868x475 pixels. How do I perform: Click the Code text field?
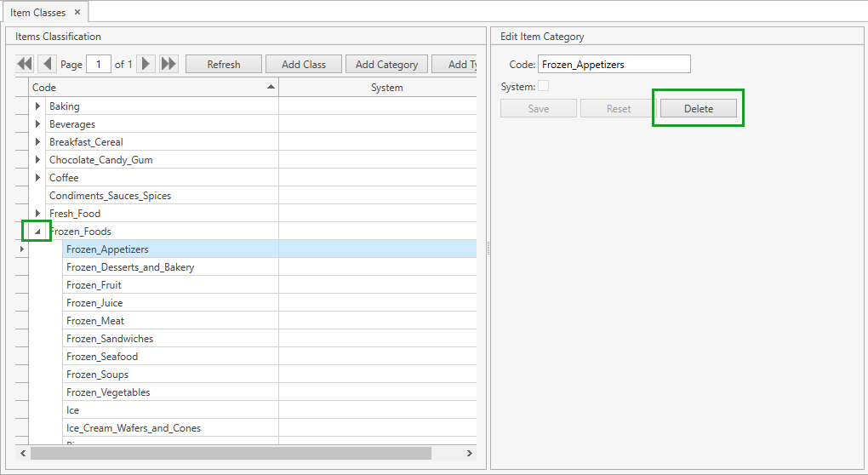[x=614, y=65]
